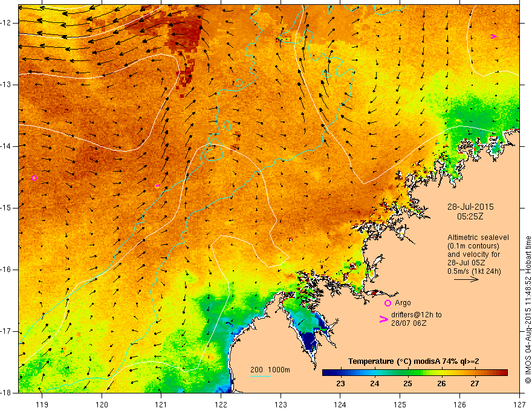This screenshot has height=411, width=532.
Task: Click longitude axis label 121
Action: click(161, 404)
